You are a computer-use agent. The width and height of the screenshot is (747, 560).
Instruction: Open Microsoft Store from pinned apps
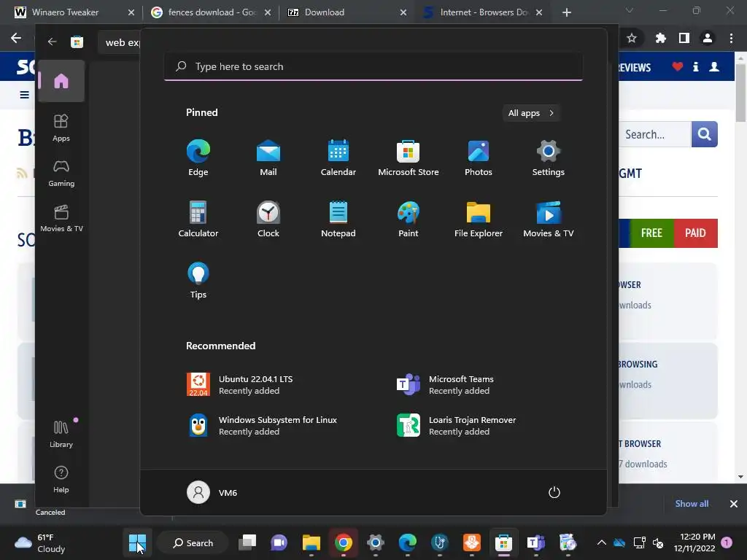coord(409,158)
